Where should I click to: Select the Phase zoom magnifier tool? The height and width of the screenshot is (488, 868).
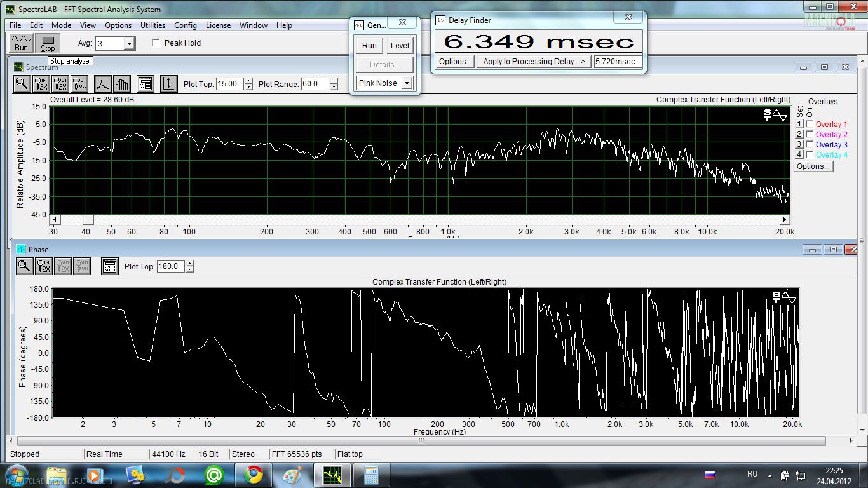click(24, 266)
